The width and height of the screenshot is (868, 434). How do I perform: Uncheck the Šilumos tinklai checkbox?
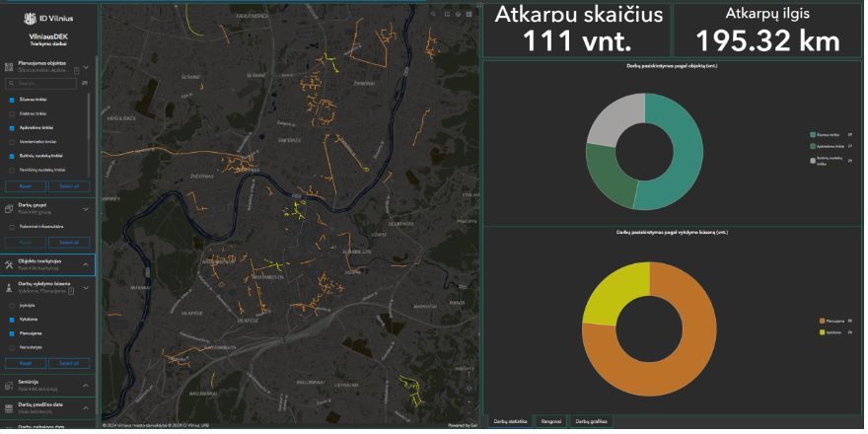tap(12, 100)
